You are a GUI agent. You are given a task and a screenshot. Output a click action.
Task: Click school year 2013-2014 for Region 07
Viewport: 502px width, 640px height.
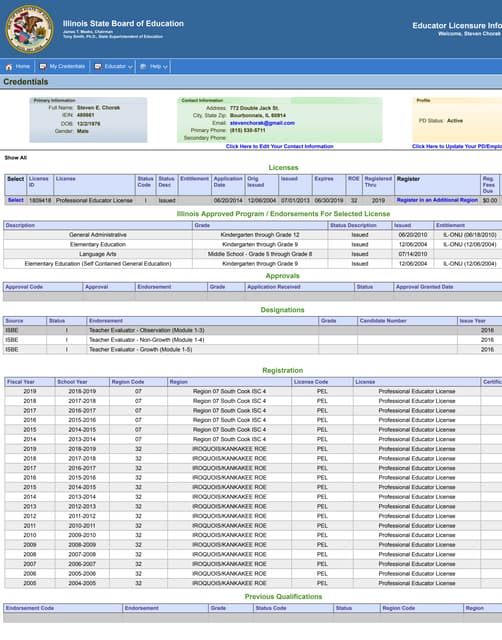[82, 439]
